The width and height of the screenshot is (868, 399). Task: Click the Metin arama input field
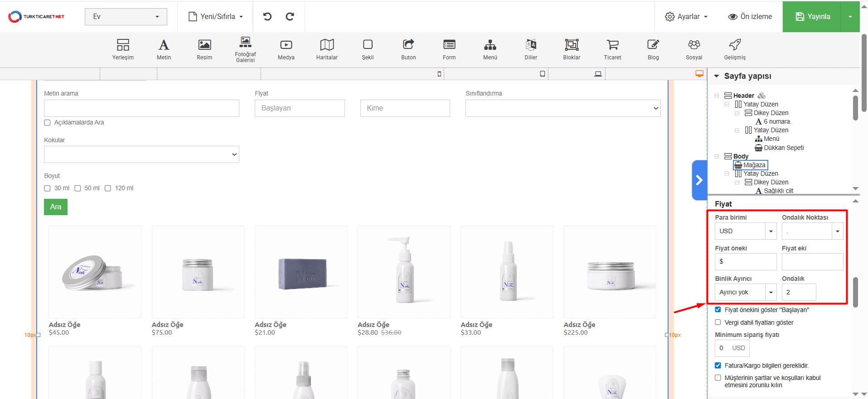click(141, 108)
